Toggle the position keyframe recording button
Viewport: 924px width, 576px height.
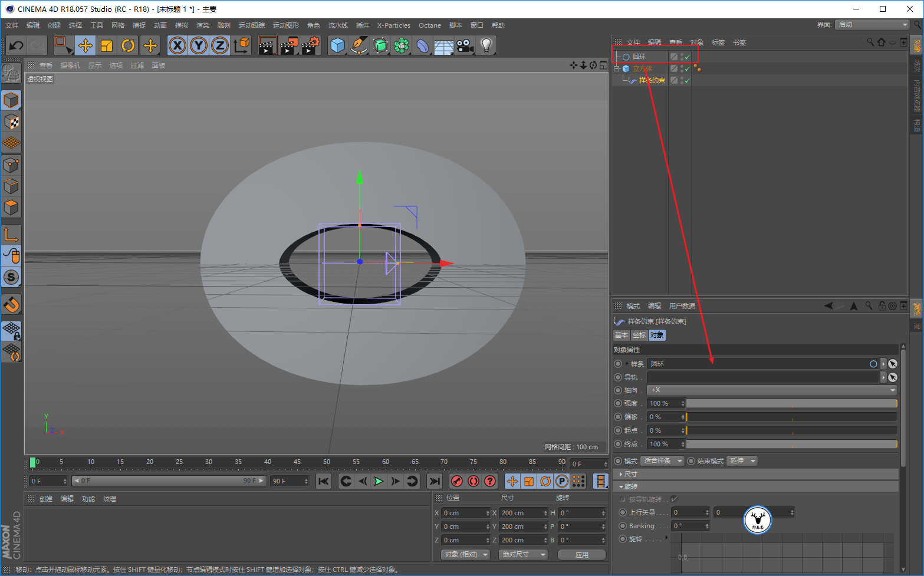point(512,481)
